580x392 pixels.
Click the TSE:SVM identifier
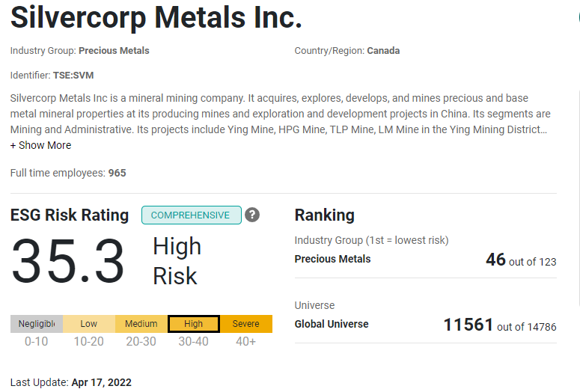(x=73, y=76)
